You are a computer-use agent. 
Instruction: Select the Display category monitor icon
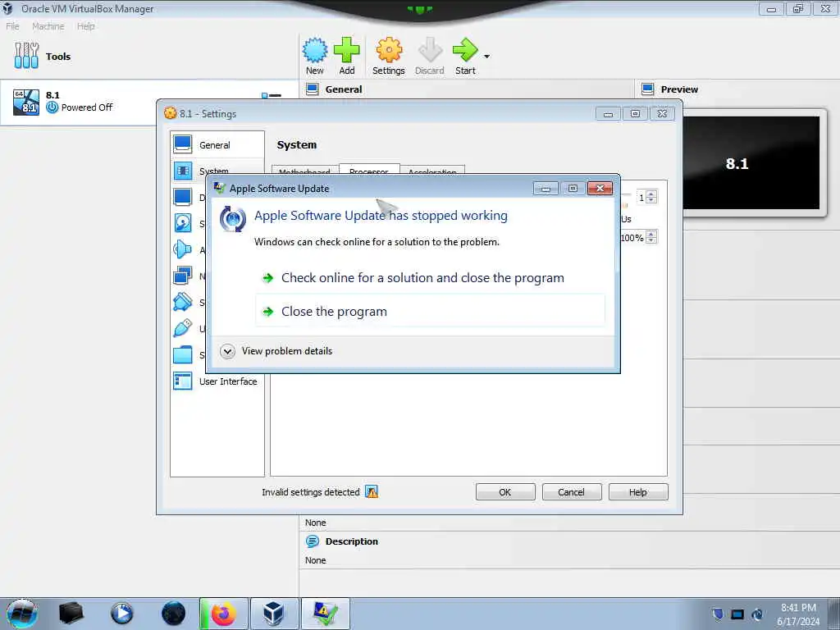tap(183, 197)
